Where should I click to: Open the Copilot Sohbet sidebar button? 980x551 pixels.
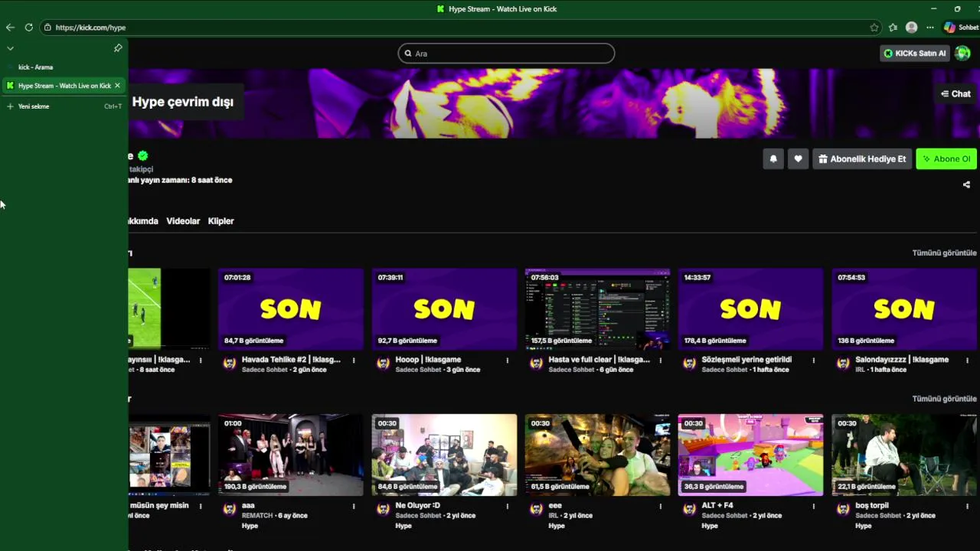pos(961,28)
